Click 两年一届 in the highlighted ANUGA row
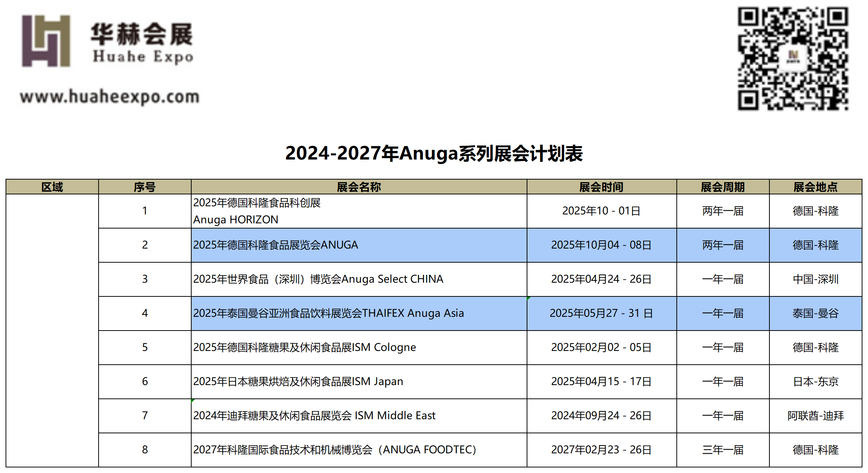The width and height of the screenshot is (868, 473). 723,245
